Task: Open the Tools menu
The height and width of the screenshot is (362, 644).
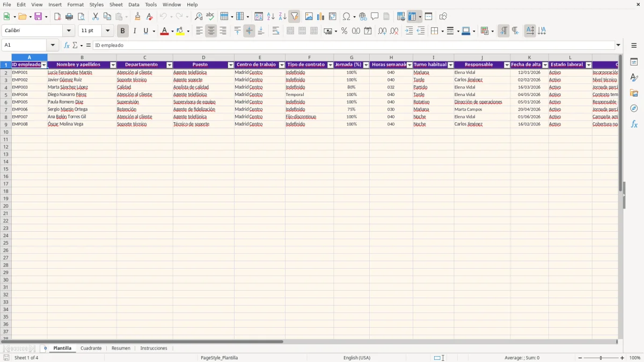Action: (151, 4)
